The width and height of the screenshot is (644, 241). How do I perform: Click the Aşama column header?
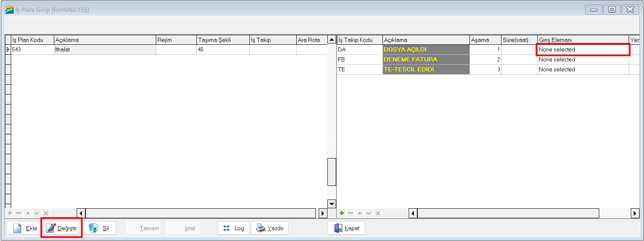(x=485, y=40)
